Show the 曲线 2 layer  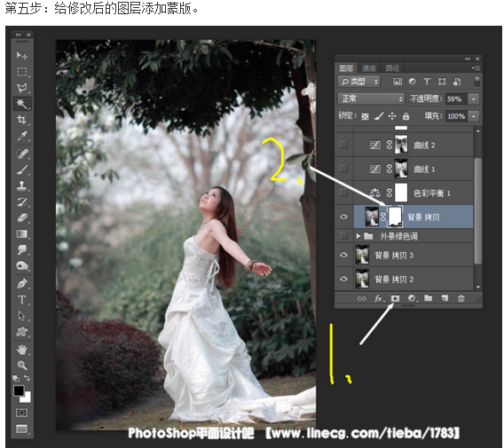point(343,145)
